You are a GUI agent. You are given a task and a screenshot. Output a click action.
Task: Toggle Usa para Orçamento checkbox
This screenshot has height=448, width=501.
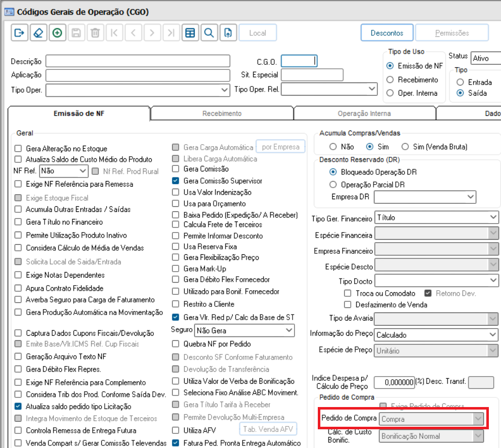tap(176, 203)
